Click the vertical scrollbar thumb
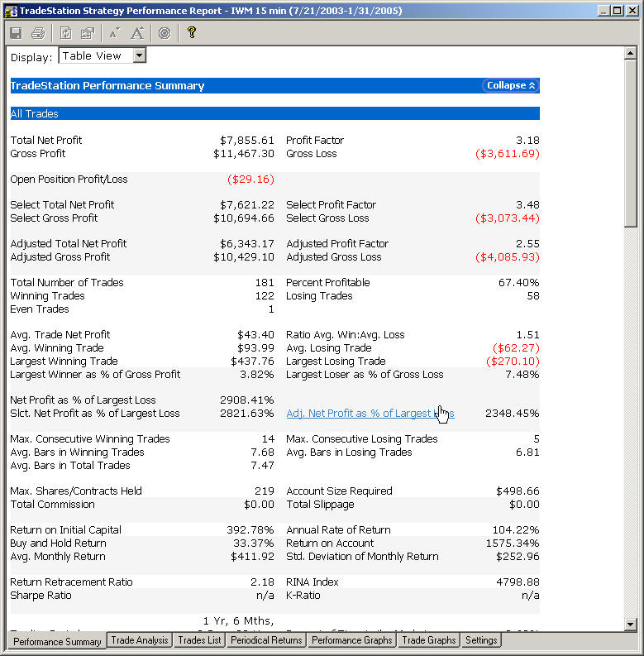 tap(630, 143)
